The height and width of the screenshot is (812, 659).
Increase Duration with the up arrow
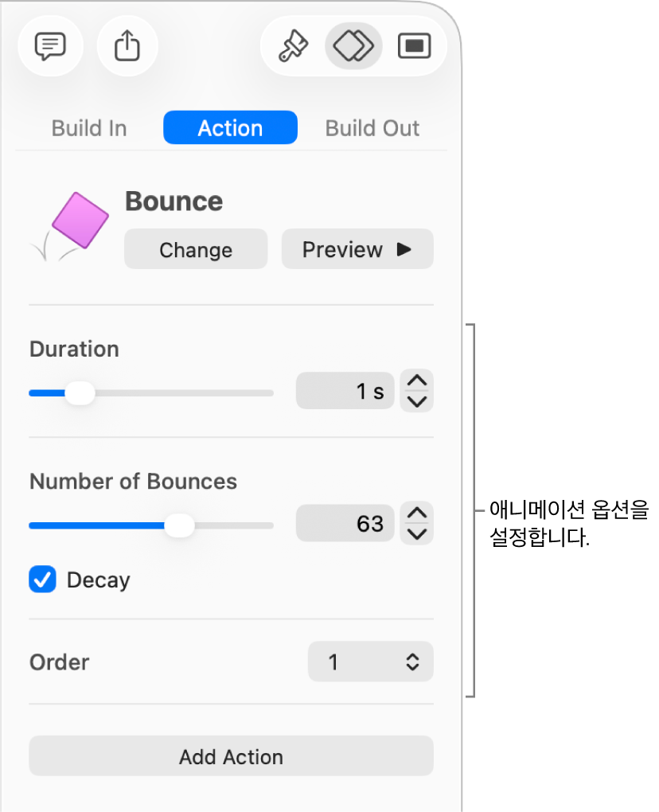(x=417, y=381)
